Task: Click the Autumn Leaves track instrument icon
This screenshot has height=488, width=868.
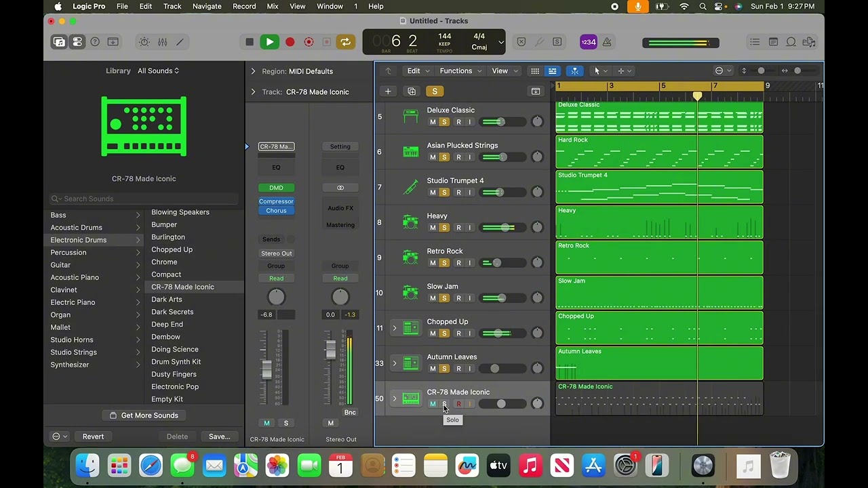Action: pos(410,363)
